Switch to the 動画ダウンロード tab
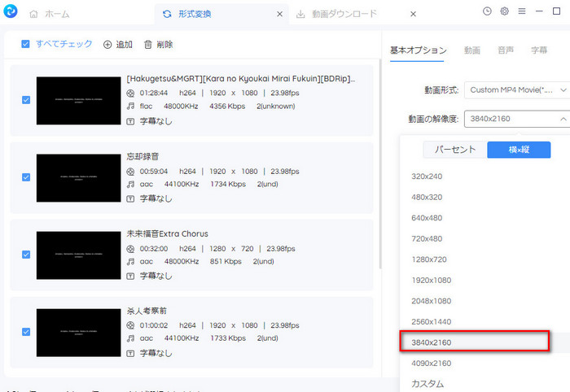The image size is (570, 392). [336, 14]
